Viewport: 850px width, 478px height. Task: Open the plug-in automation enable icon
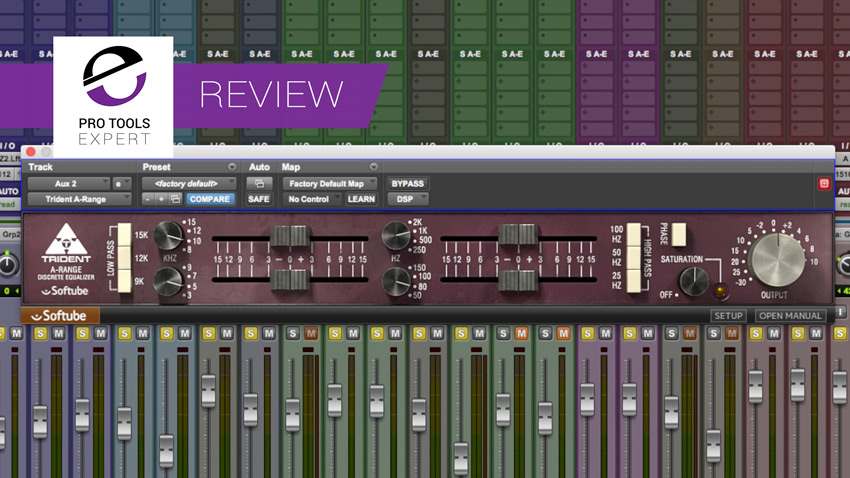click(x=259, y=184)
